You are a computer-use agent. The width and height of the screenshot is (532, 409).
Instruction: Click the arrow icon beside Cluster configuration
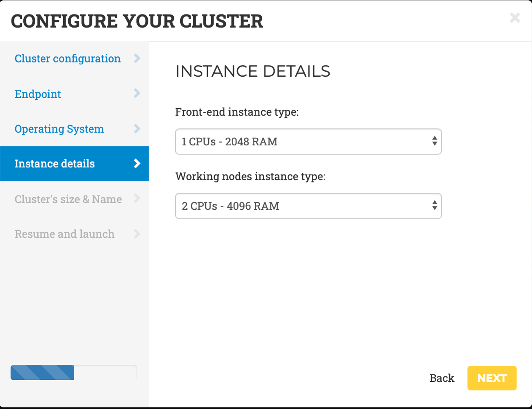137,58
